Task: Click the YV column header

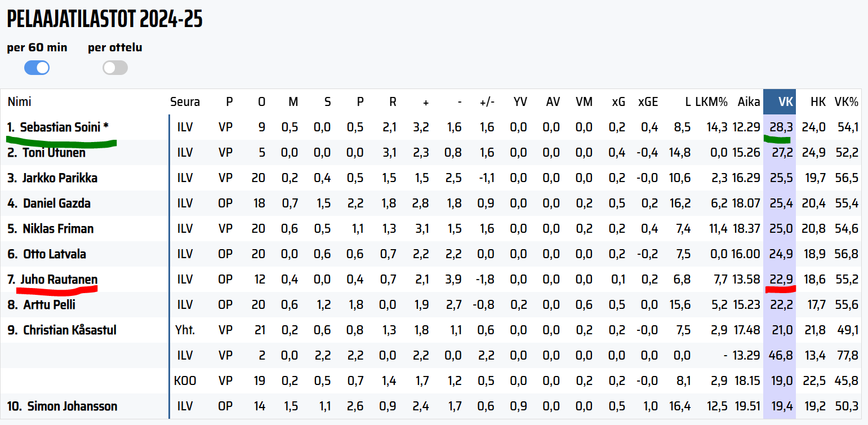Action: tap(519, 102)
